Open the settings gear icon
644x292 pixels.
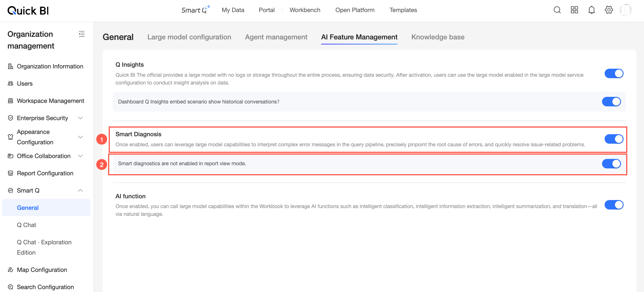pos(609,10)
